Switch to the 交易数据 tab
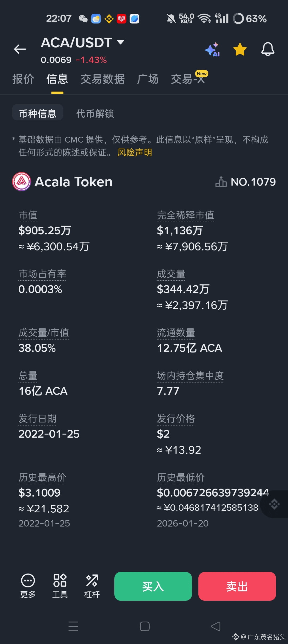This screenshot has width=288, height=644. [103, 79]
